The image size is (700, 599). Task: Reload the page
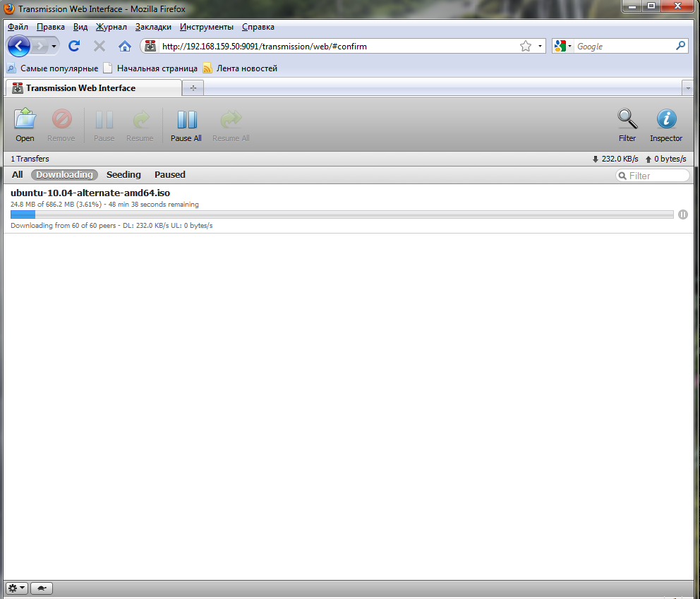pyautogui.click(x=74, y=46)
